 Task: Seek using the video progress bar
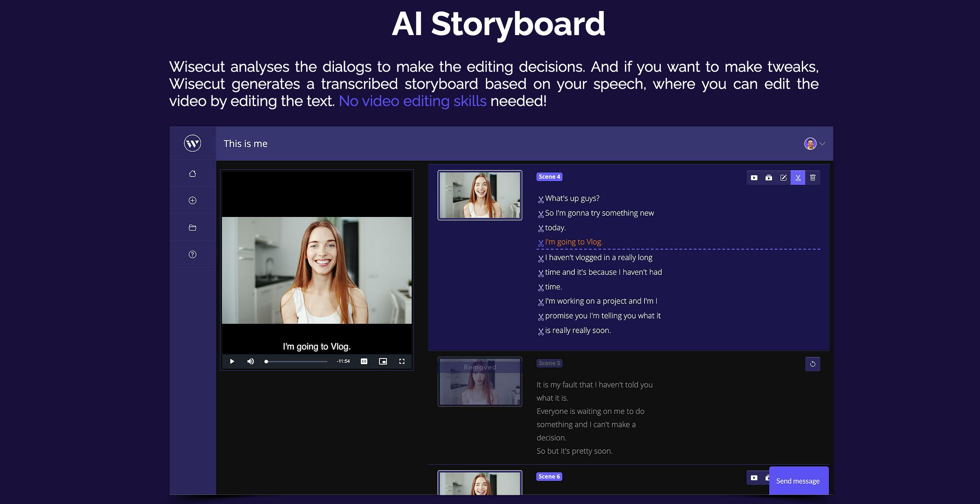(x=296, y=361)
